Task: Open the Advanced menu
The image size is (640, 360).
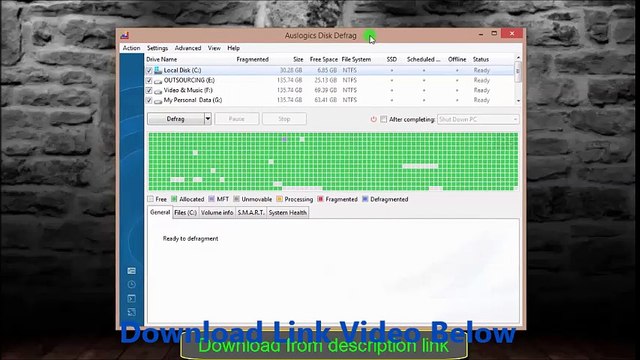Action: click(188, 48)
